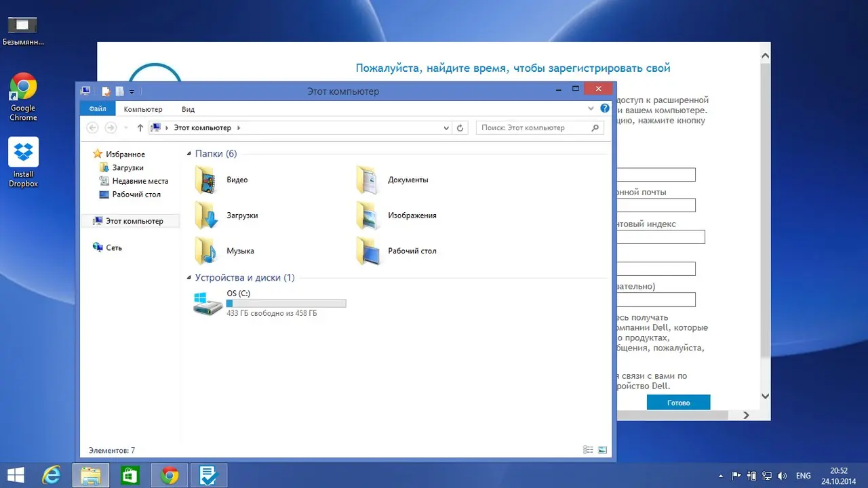Click the right scroll arrow in Dell window
The image size is (868, 488).
(746, 415)
